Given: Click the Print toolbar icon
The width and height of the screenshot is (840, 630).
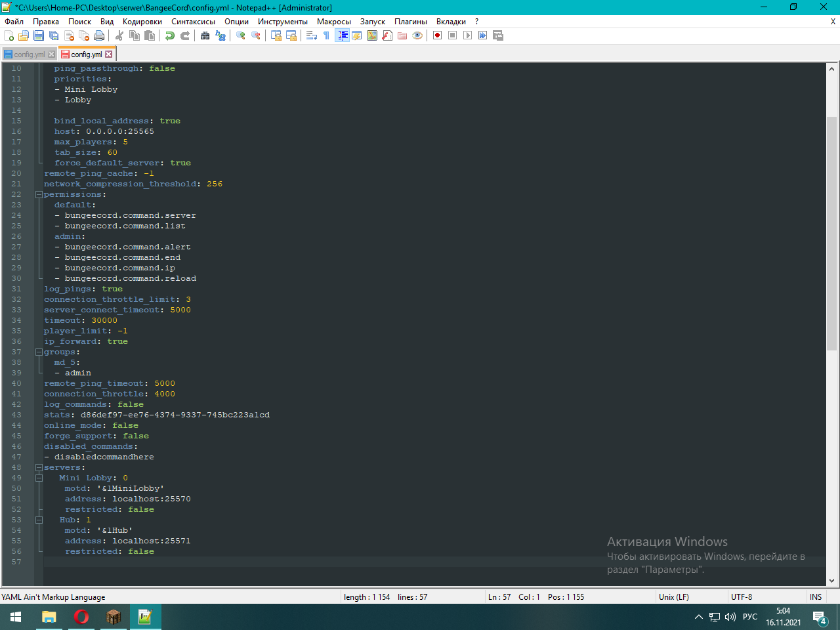Looking at the screenshot, I should point(98,35).
